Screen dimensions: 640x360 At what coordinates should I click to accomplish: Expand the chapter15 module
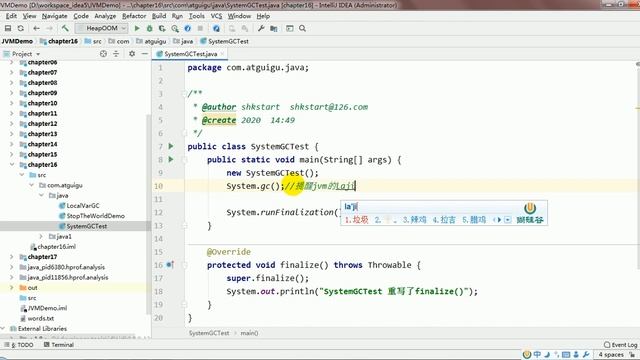coord(11,154)
